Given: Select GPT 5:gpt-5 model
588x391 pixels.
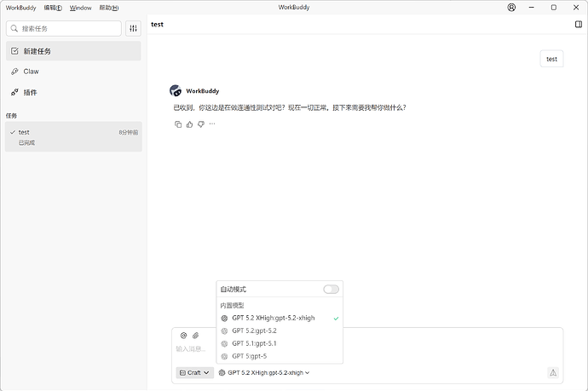Looking at the screenshot, I should [280, 356].
